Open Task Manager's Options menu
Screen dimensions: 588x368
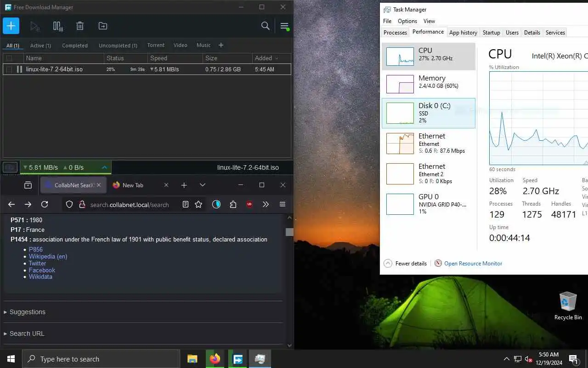407,21
